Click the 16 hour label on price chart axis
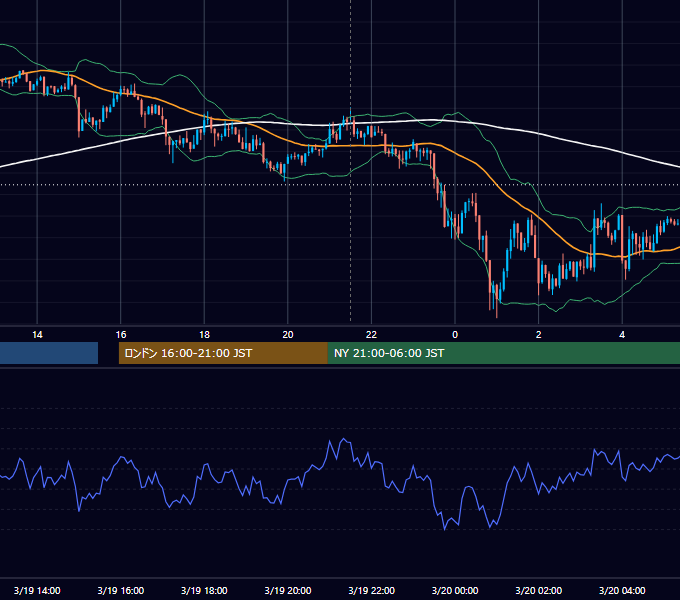The image size is (680, 600). point(121,335)
